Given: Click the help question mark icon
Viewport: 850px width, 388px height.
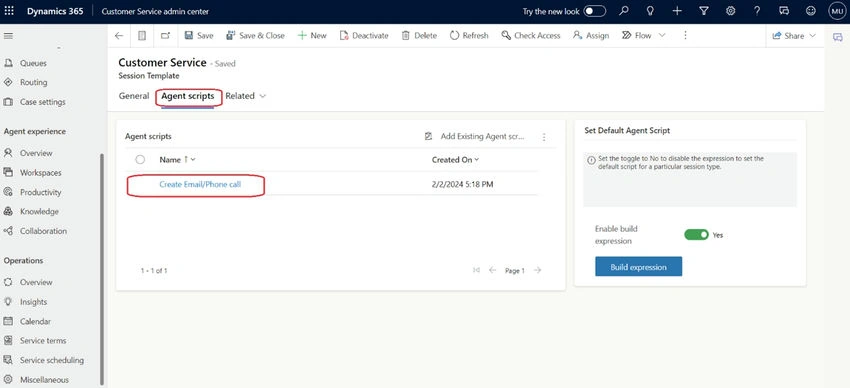Looking at the screenshot, I should pyautogui.click(x=757, y=11).
